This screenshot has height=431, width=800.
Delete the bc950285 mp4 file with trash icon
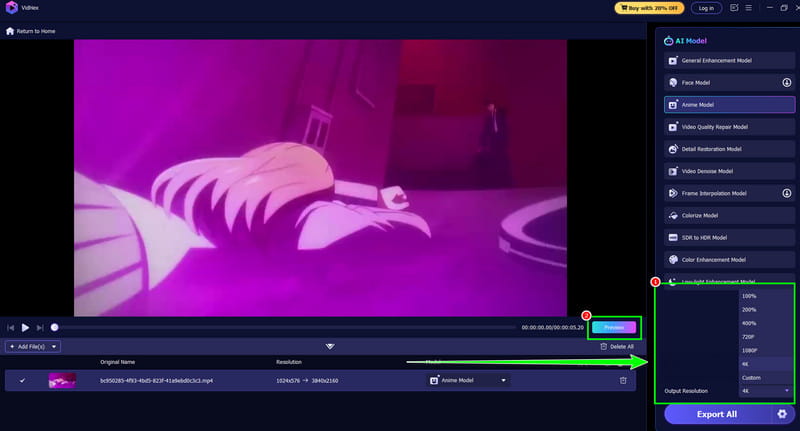tap(623, 381)
